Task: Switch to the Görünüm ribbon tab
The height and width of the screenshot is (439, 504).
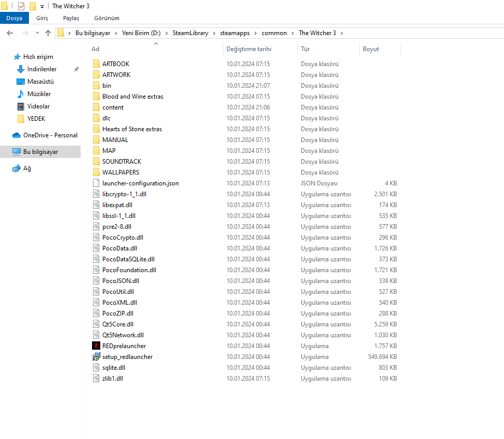Action: (x=106, y=18)
